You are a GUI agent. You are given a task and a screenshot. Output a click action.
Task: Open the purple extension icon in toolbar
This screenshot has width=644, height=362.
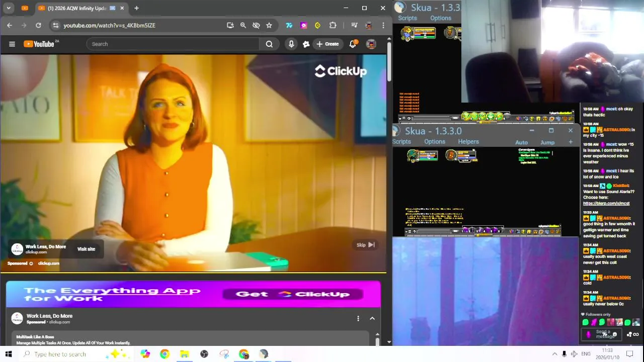(303, 25)
